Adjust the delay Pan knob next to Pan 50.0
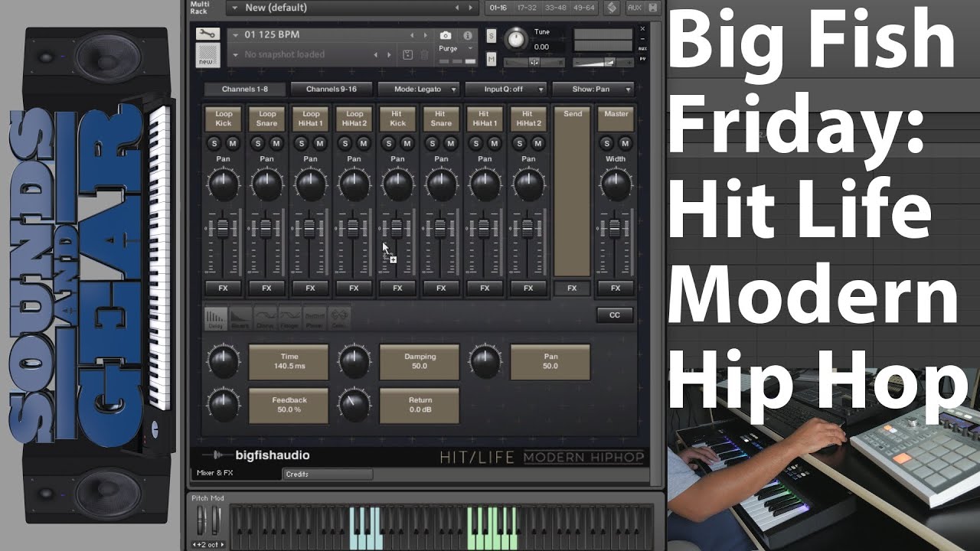The image size is (980, 551). click(485, 361)
